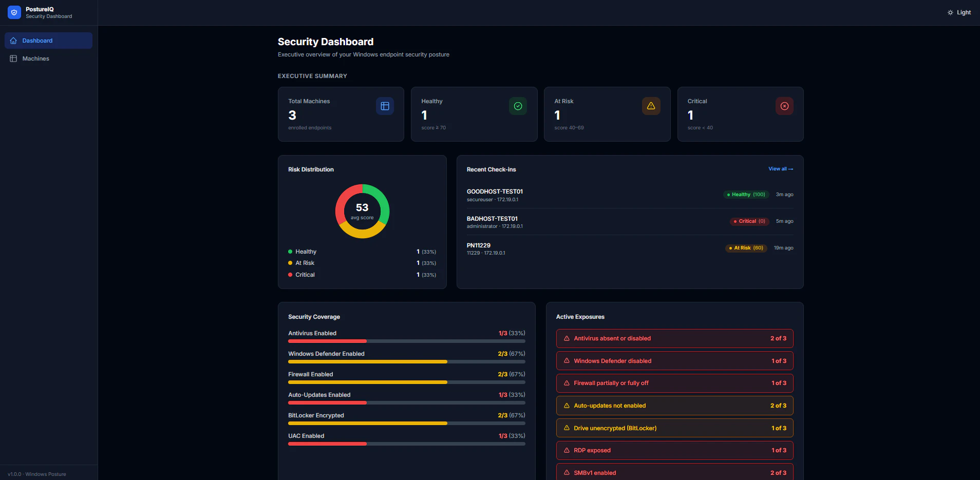Open the Dashboard navigation item
The height and width of the screenshot is (480, 980).
click(x=48, y=41)
